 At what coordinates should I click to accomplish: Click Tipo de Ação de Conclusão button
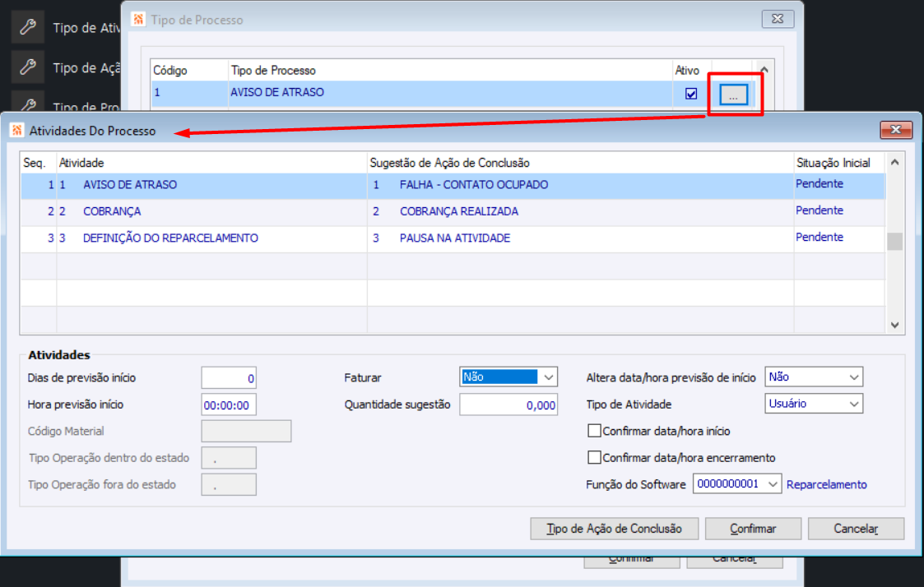pos(614,529)
